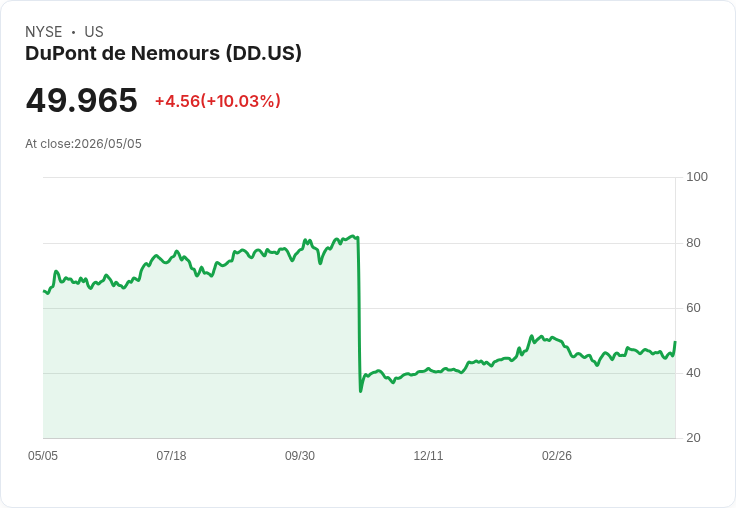736x508 pixels.
Task: Click the 12/11 date axis label
Action: (428, 455)
